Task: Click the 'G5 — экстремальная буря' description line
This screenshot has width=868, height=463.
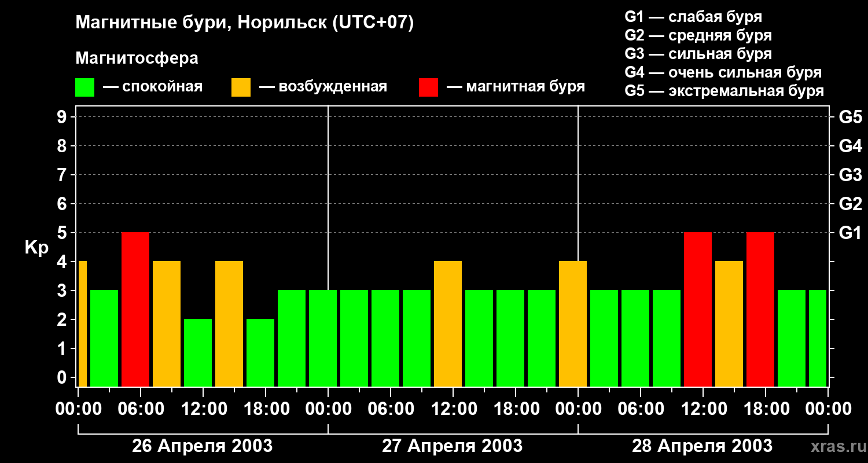Action: click(724, 91)
